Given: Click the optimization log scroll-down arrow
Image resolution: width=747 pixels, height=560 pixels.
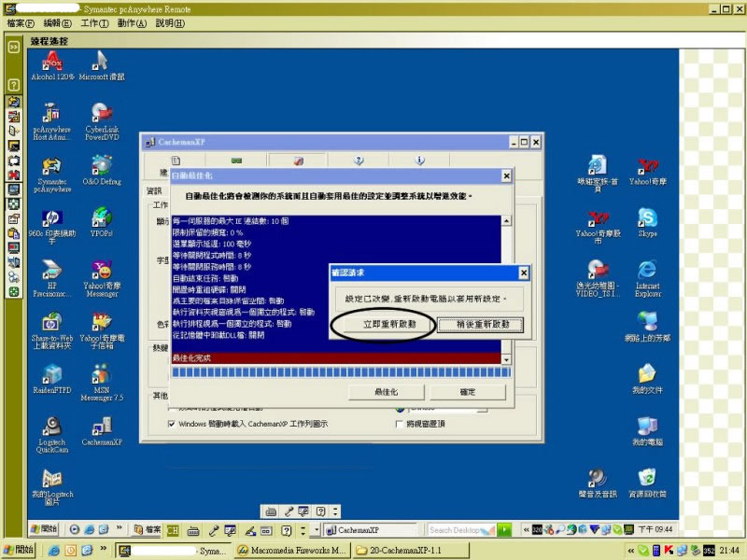Looking at the screenshot, I should 506,359.
